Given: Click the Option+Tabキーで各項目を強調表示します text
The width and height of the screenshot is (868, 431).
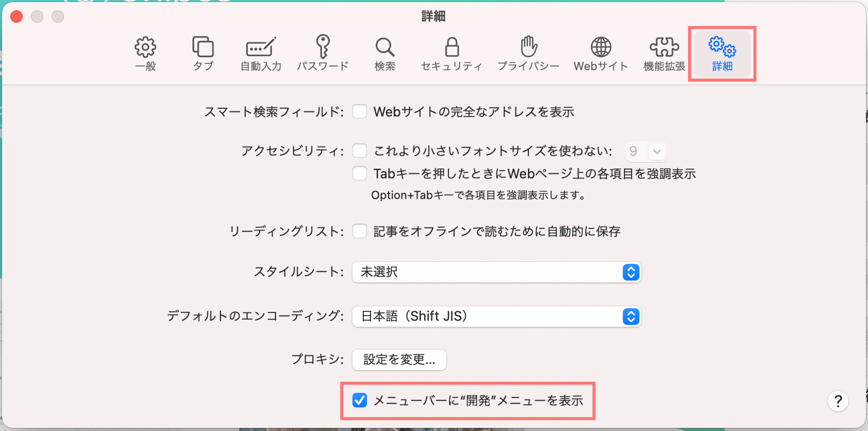Looking at the screenshot, I should 478,195.
